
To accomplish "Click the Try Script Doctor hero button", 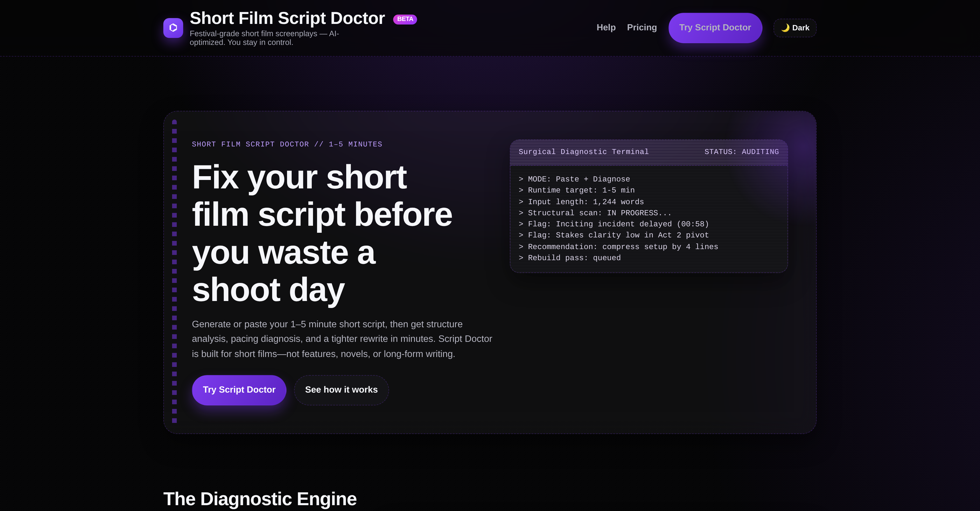I will 239,390.
